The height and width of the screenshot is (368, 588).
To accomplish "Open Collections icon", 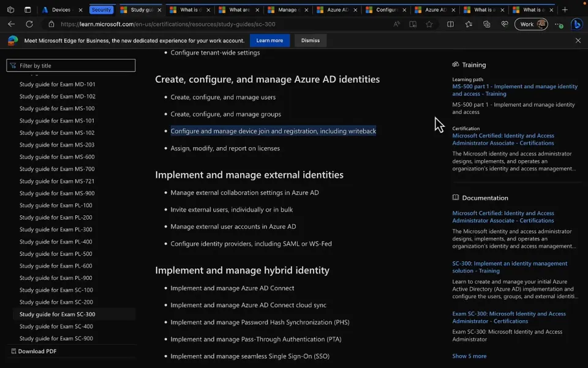I will [487, 24].
